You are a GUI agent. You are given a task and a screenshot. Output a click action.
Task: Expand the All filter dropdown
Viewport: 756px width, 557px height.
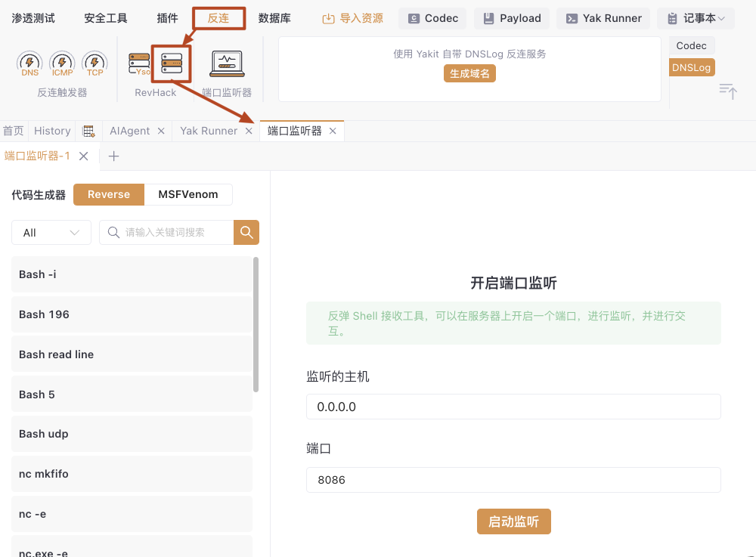click(x=51, y=232)
